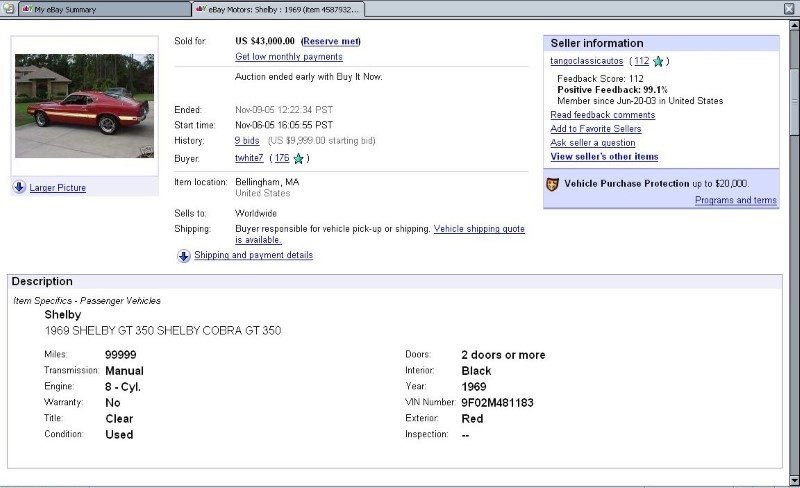The width and height of the screenshot is (800, 488).
Task: Open Get low monthly payments link
Action: tap(289, 57)
